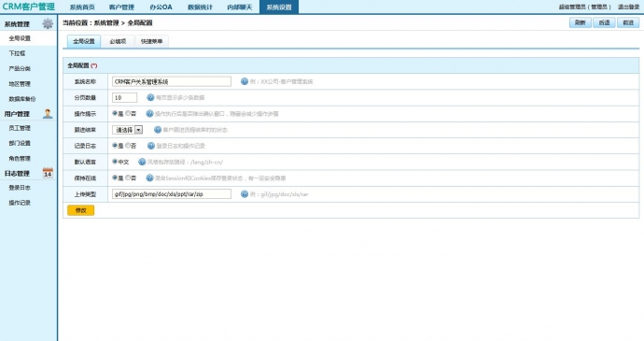Click the help icon in 默认语言 row
644x341 pixels.
(142, 162)
